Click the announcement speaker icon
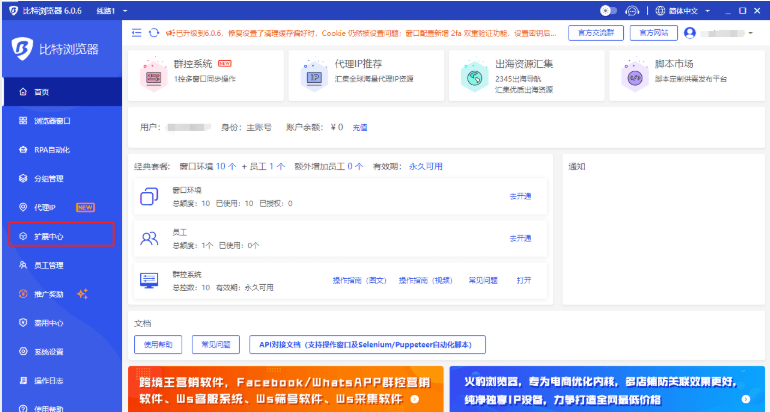The width and height of the screenshot is (770, 412). point(169,33)
